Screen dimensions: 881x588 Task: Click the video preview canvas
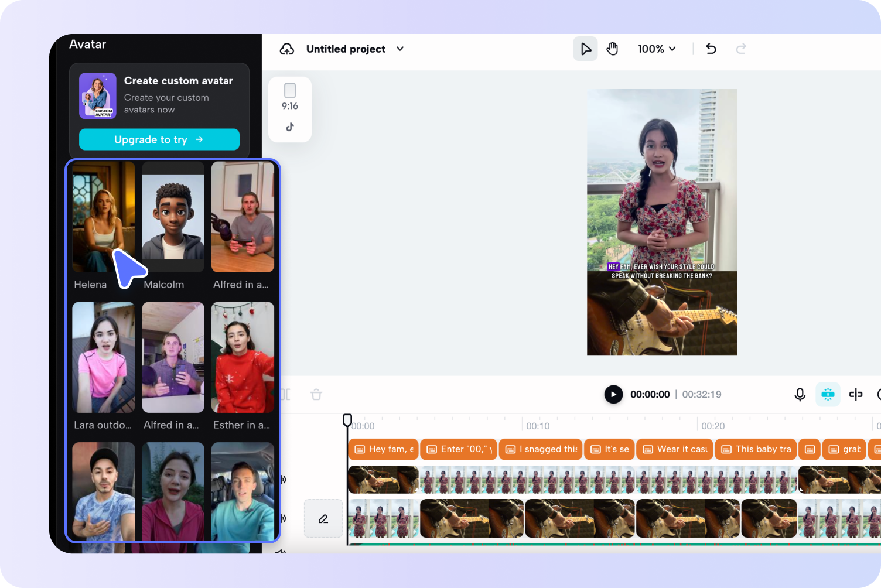tap(662, 223)
